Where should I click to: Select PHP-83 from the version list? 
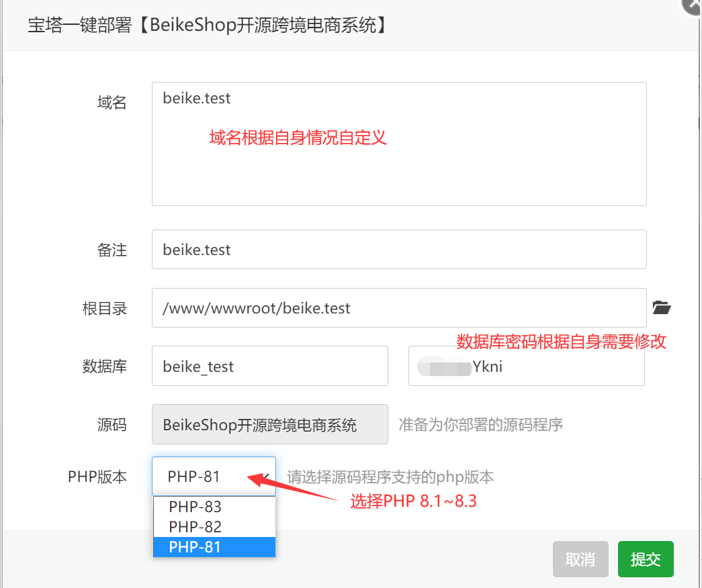click(214, 507)
